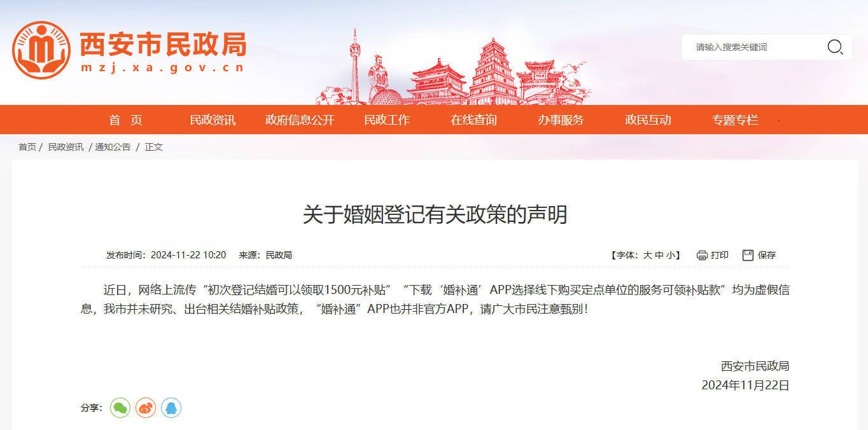Click the save disk icon
The width and height of the screenshot is (868, 430).
click(748, 255)
